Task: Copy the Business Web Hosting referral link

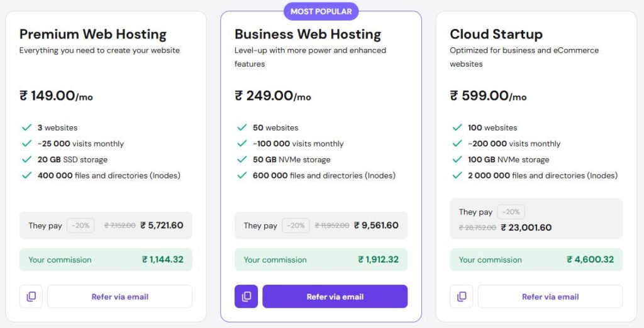Action: (246, 297)
